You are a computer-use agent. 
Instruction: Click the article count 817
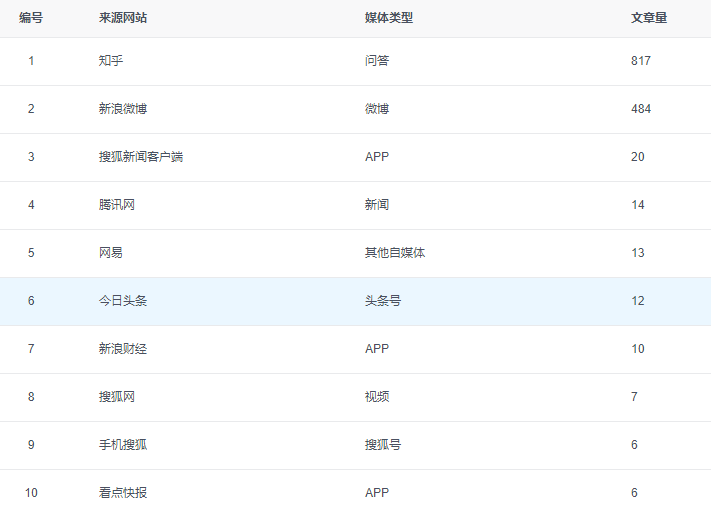[641, 61]
